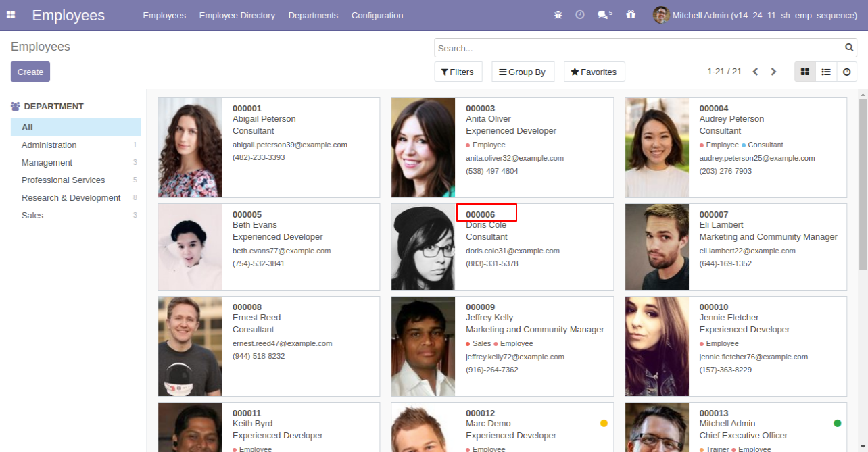
Task: Click employee number 000010
Action: point(714,307)
